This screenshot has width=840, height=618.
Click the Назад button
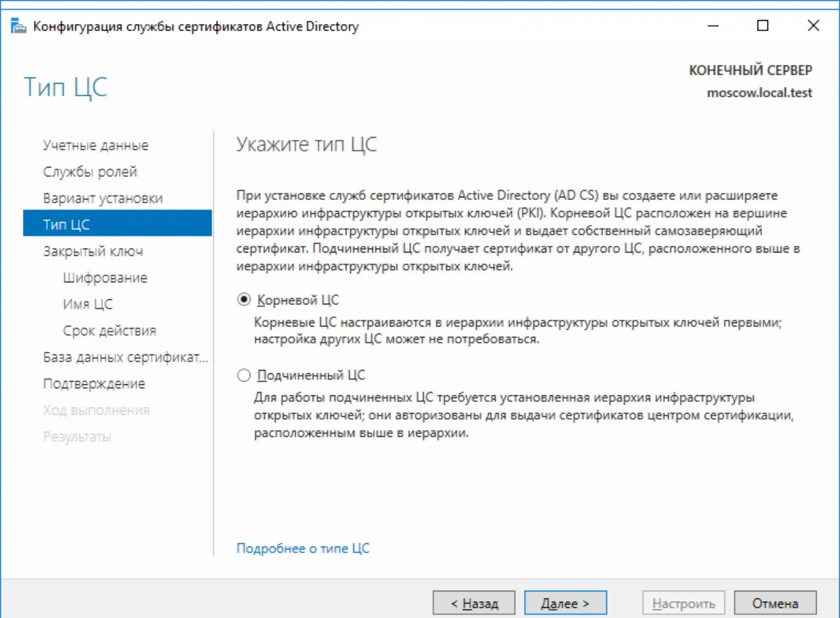[x=474, y=604]
